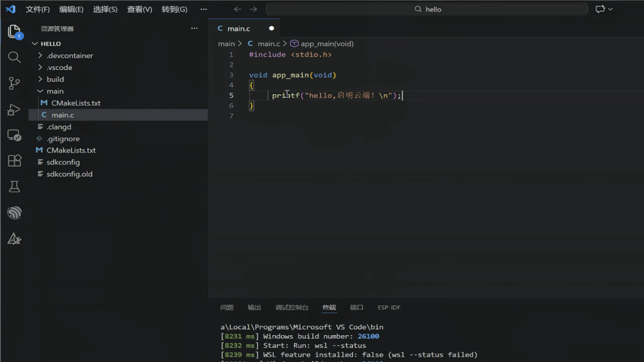Expand the build folder

pos(40,79)
